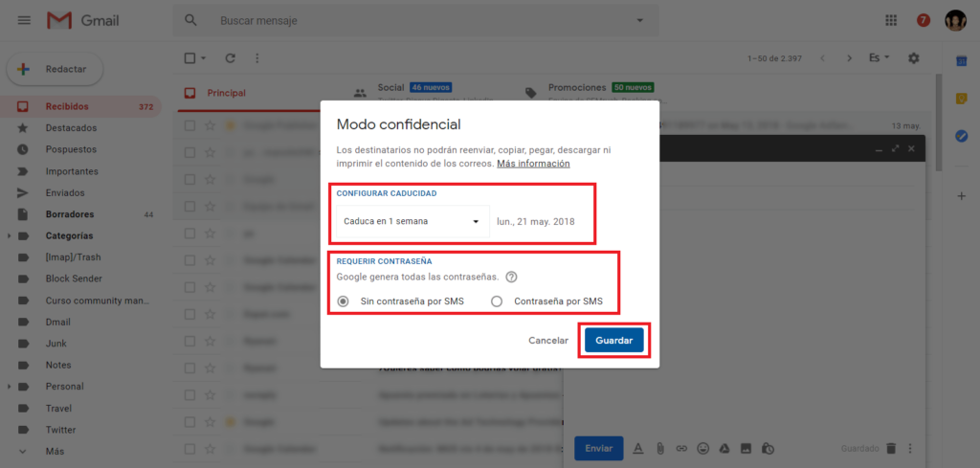The height and width of the screenshot is (468, 980).
Task: Open the settings gear icon
Action: (914, 58)
